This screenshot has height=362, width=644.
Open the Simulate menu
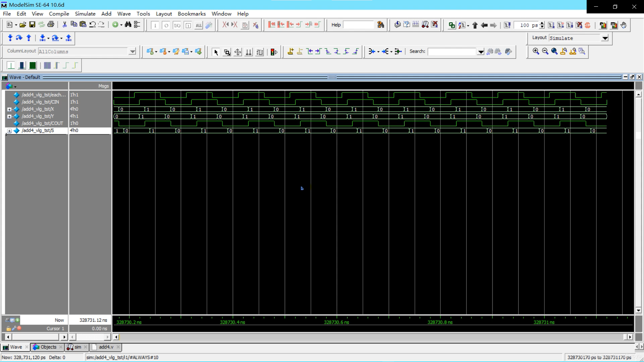tap(85, 14)
